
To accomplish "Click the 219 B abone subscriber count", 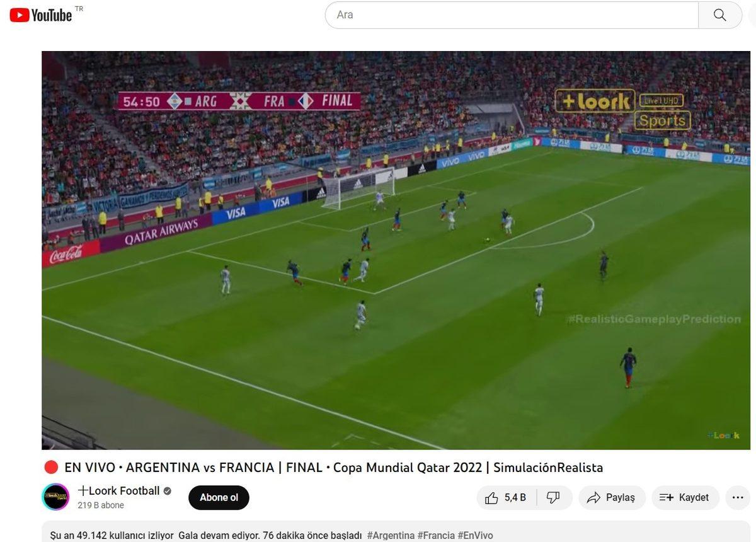I will point(101,505).
